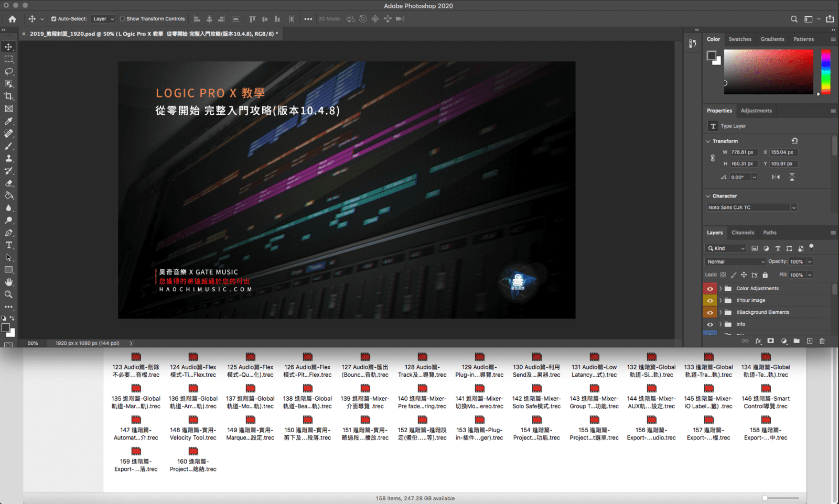The width and height of the screenshot is (839, 504).
Task: Select the Crop tool
Action: pyautogui.click(x=9, y=96)
